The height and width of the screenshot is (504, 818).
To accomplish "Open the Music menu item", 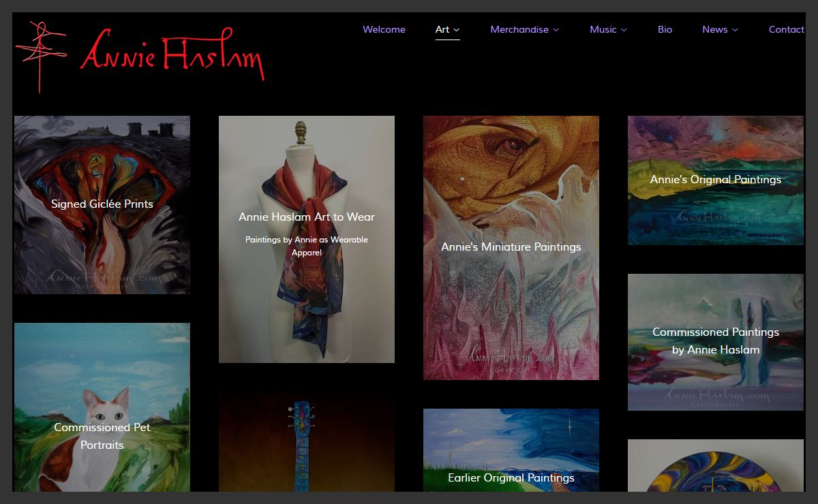I will click(603, 29).
